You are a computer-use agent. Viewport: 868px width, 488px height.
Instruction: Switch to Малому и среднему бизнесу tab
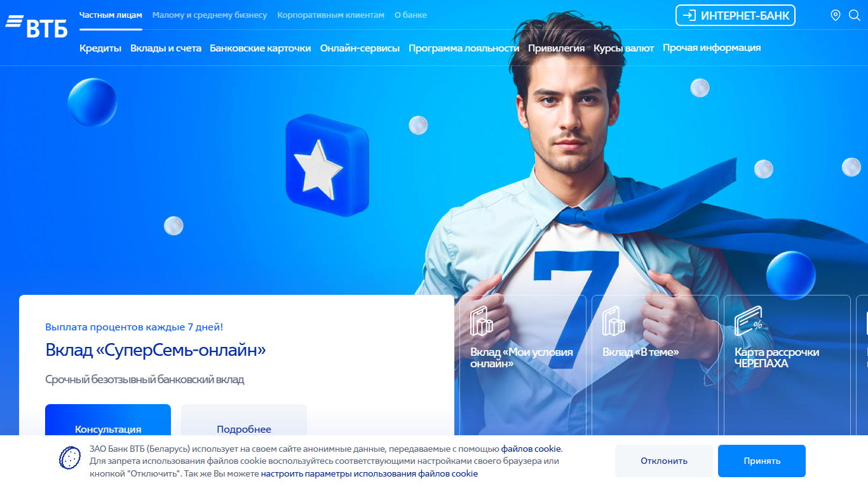210,15
